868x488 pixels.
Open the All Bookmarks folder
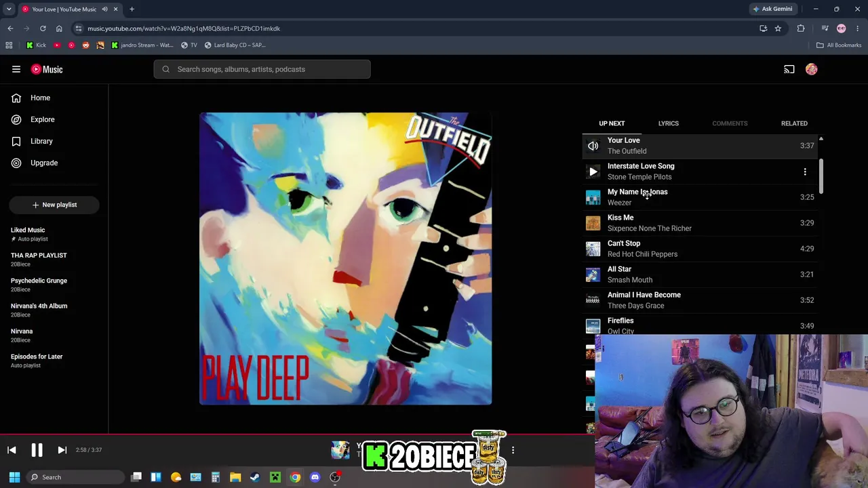tap(839, 45)
